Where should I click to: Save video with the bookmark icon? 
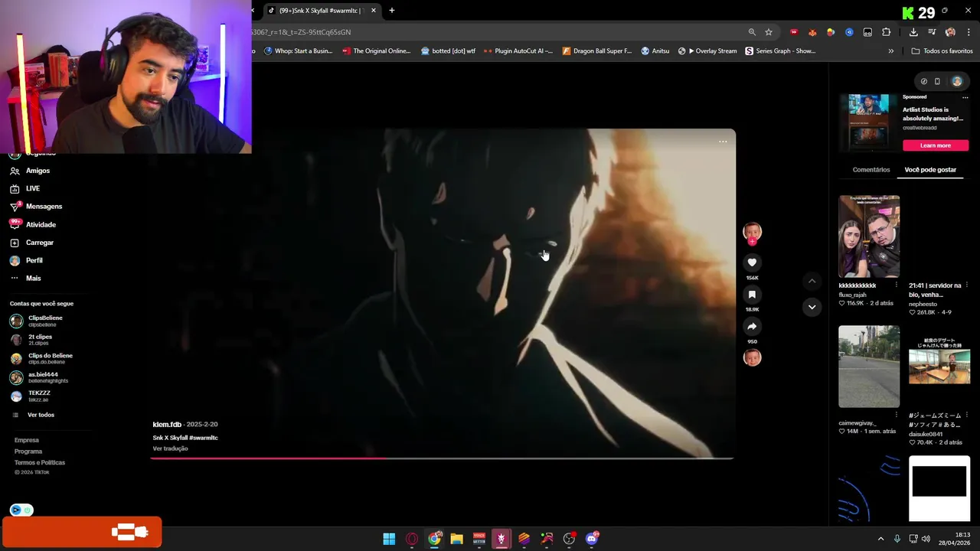pyautogui.click(x=752, y=295)
